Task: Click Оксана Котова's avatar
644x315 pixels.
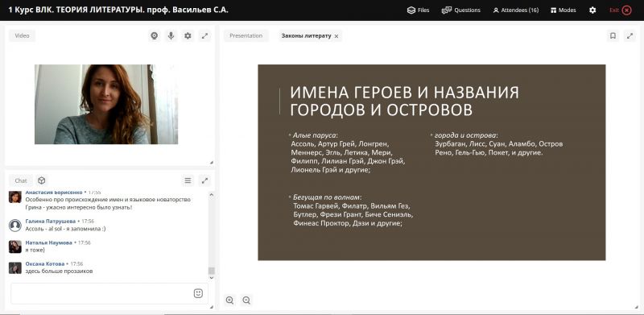Action: click(x=15, y=268)
